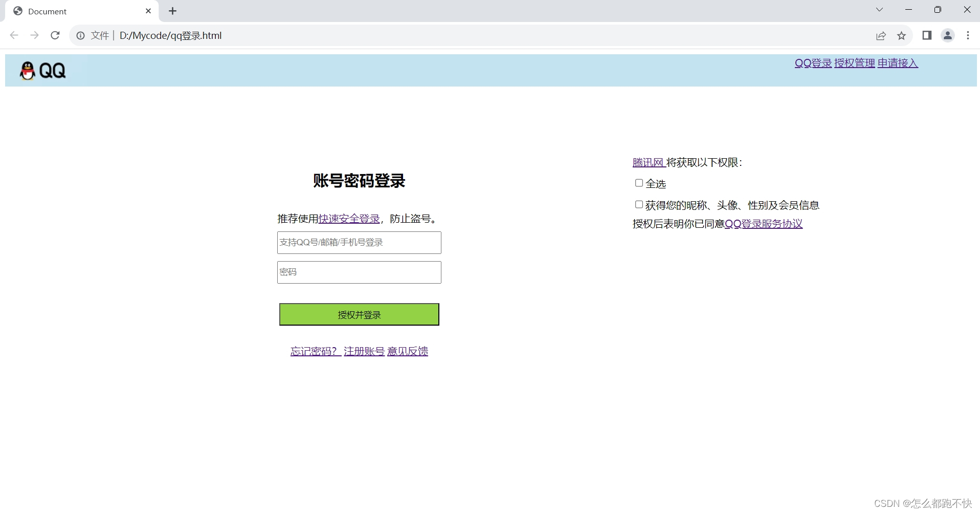
Task: Click the QQ penguin logo
Action: [x=43, y=71]
